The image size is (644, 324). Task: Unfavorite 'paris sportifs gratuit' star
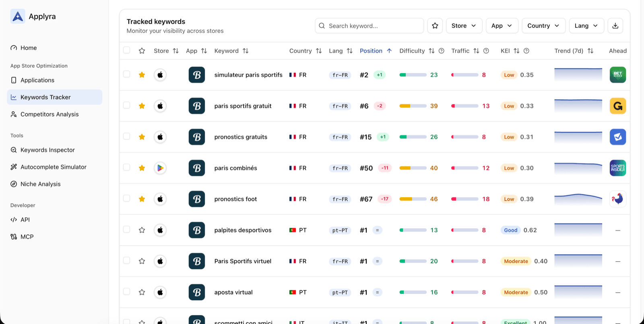142,106
